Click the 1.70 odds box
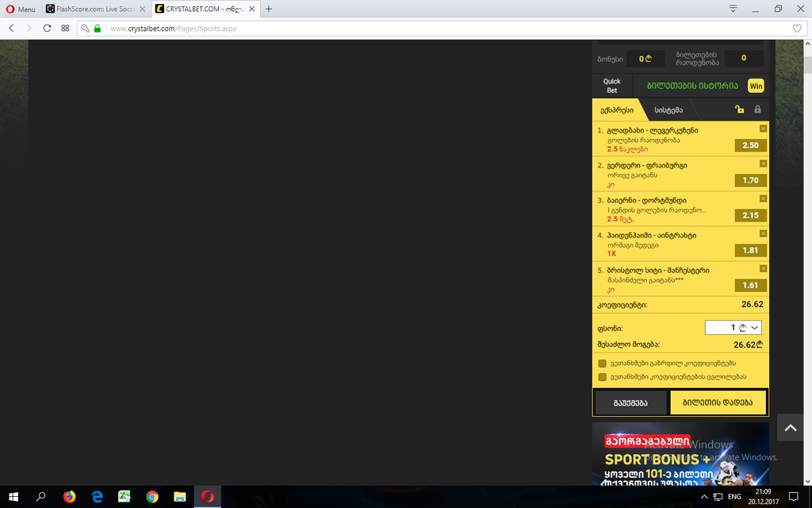This screenshot has height=508, width=812. [750, 180]
